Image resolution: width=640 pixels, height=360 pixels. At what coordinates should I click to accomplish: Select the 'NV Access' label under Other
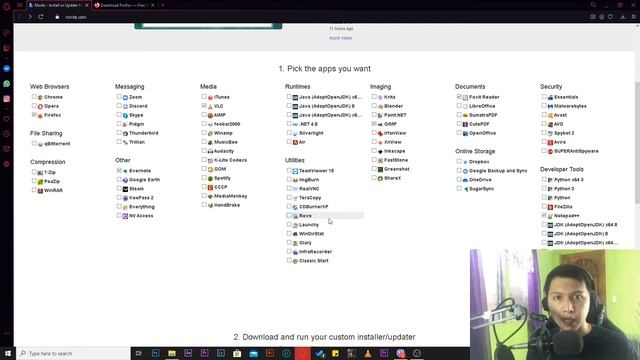point(141,216)
